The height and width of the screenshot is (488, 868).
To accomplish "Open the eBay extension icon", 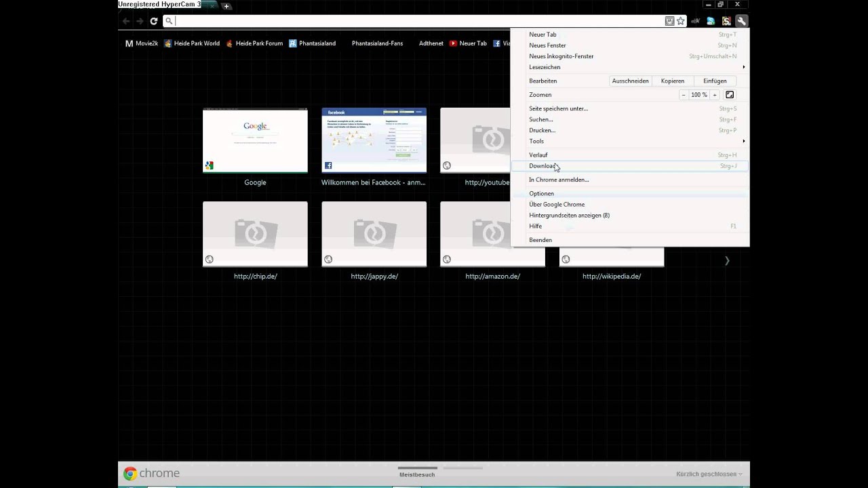I will coord(695,21).
